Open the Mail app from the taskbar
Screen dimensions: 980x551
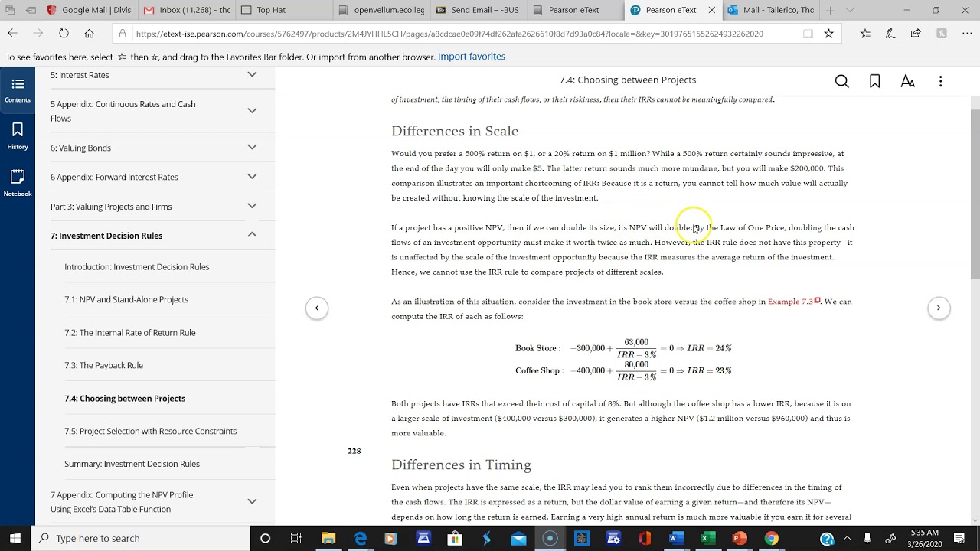pos(518,538)
